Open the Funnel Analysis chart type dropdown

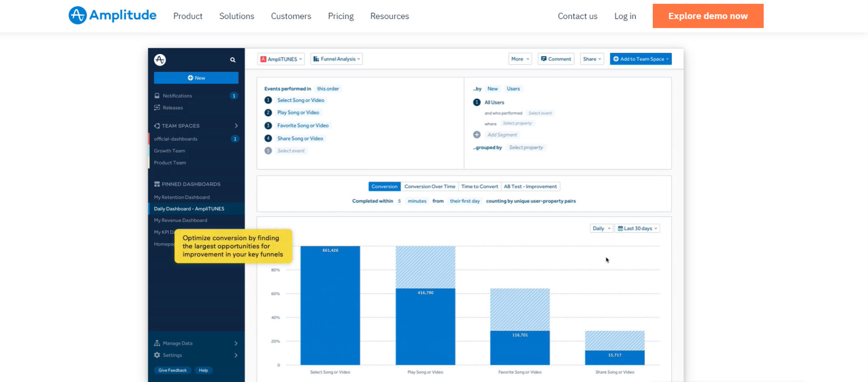tap(336, 59)
